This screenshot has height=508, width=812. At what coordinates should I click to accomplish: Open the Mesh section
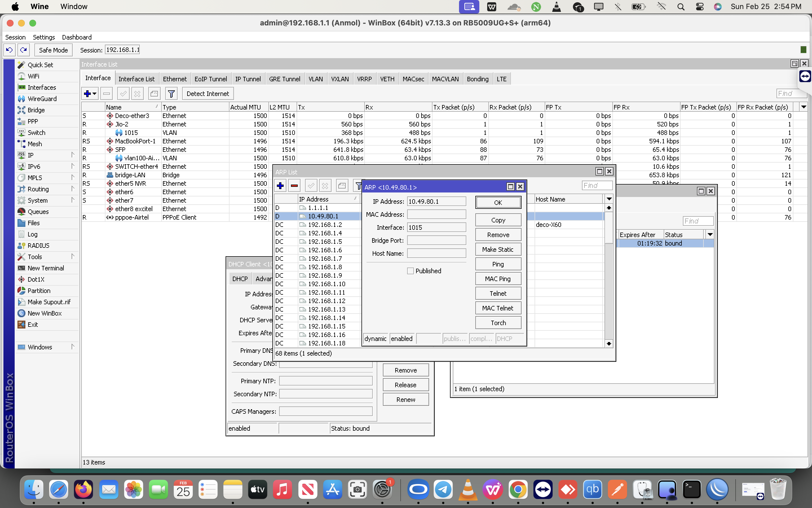(x=35, y=144)
